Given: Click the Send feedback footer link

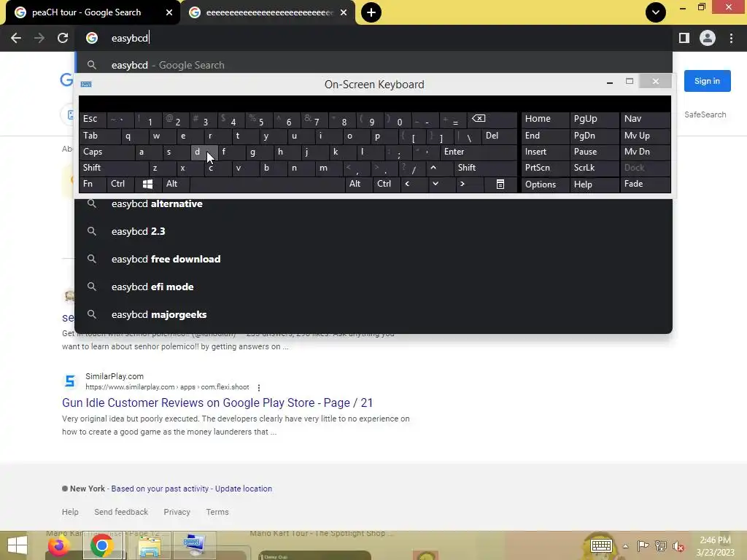Looking at the screenshot, I should (121, 512).
